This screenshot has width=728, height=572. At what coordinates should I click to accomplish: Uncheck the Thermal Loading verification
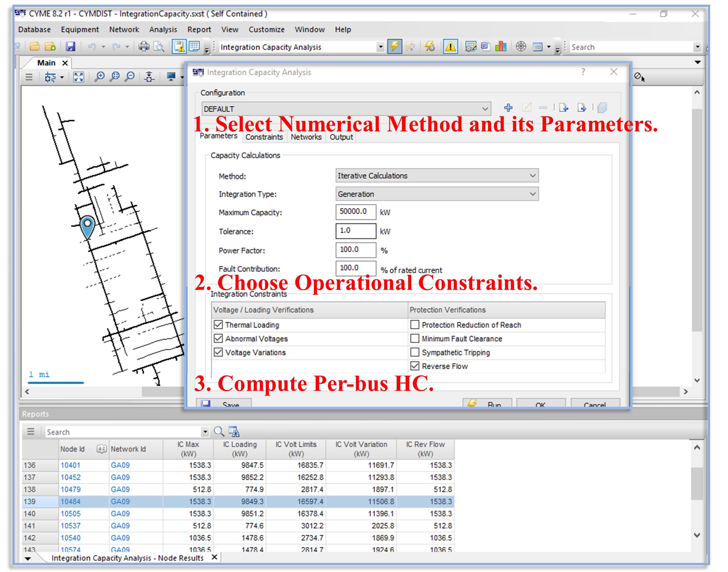click(218, 325)
